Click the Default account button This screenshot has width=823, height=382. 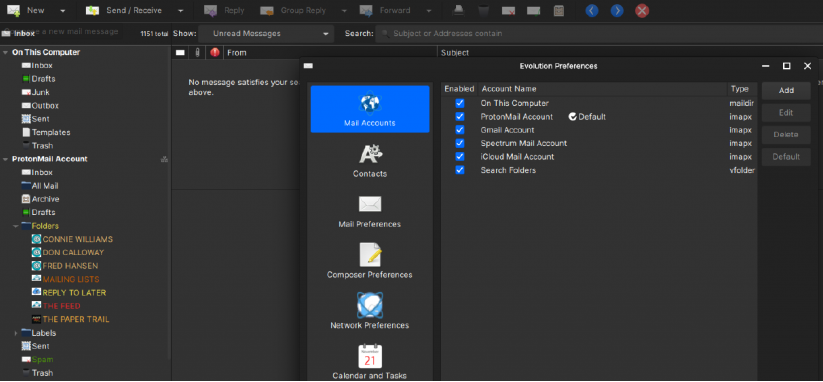point(786,157)
